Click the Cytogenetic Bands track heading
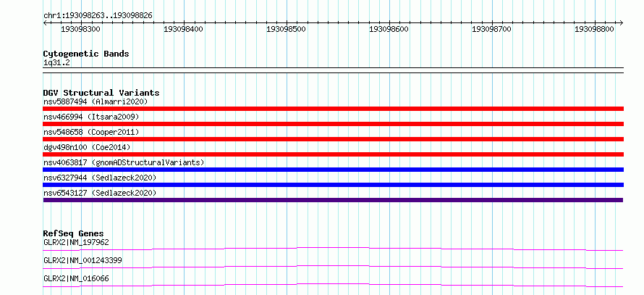644x295 pixels. [86, 54]
